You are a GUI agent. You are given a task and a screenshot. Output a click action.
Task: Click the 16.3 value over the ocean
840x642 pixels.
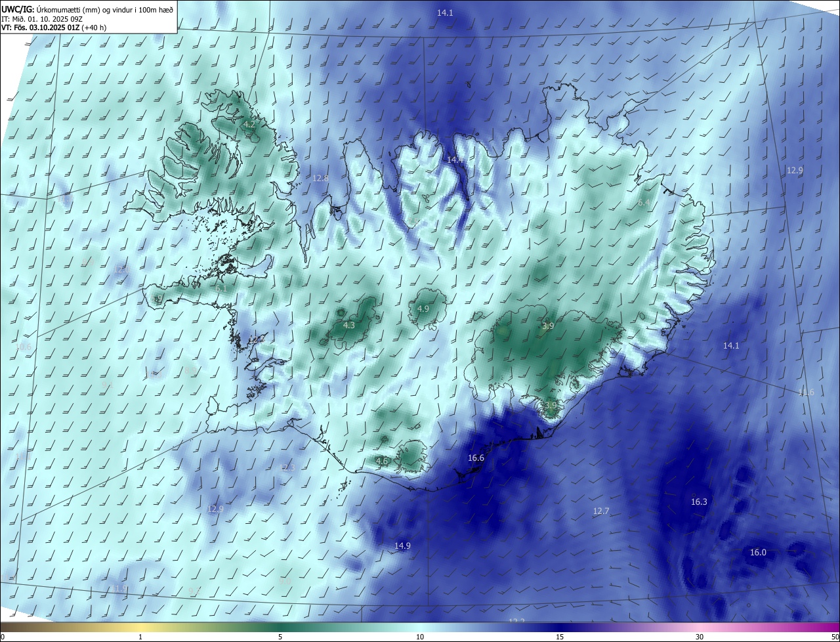pos(699,502)
